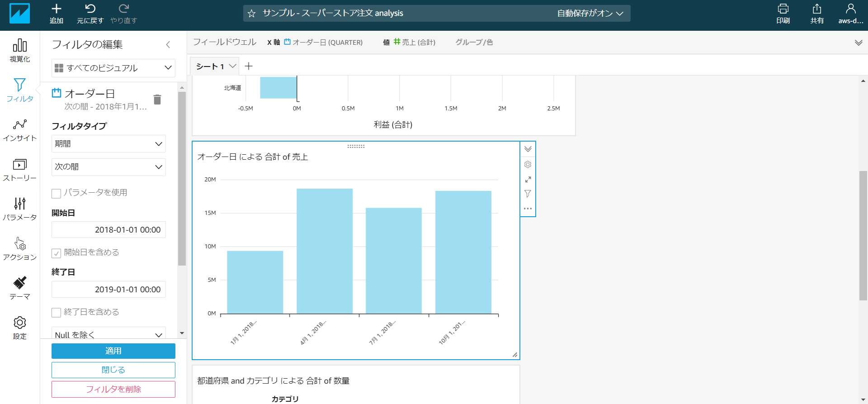Image resolution: width=868 pixels, height=404 pixels.
Task: Toggle 終了日を含める checkbox
Action: coord(56,312)
